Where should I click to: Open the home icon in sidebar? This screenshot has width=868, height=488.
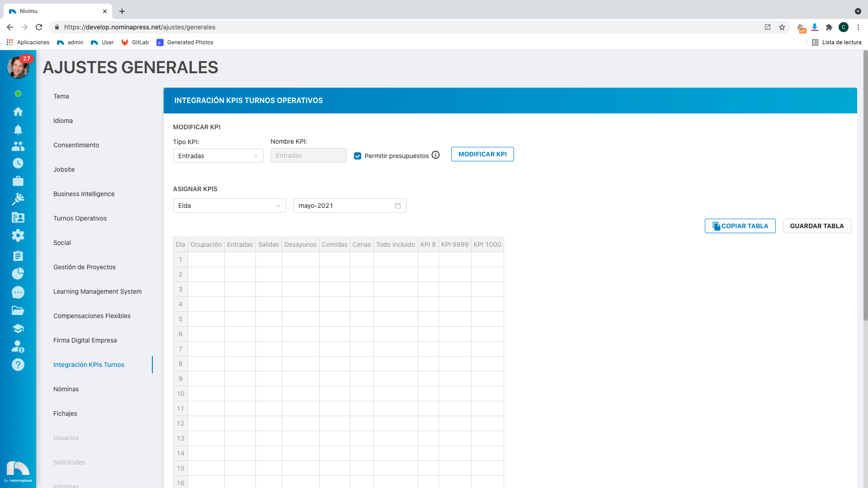click(18, 111)
